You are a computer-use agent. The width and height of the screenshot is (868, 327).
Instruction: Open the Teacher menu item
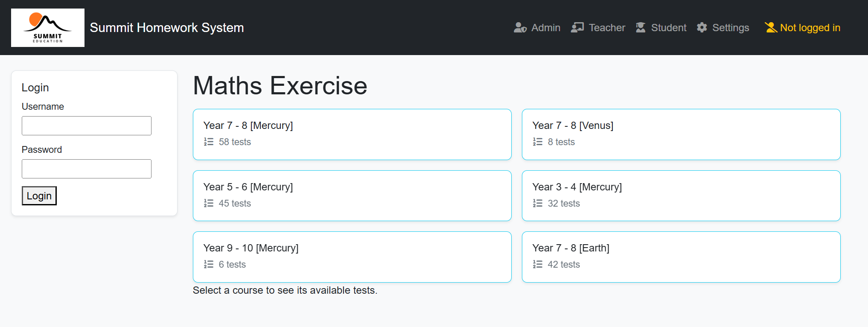[607, 28]
